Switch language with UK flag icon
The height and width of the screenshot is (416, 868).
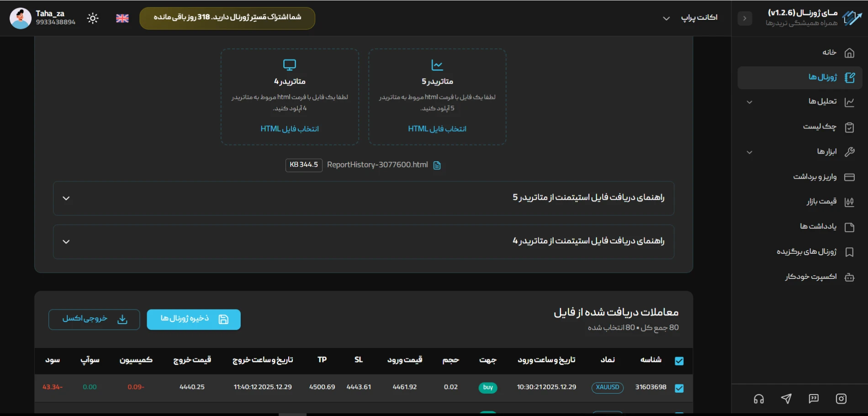tap(122, 18)
